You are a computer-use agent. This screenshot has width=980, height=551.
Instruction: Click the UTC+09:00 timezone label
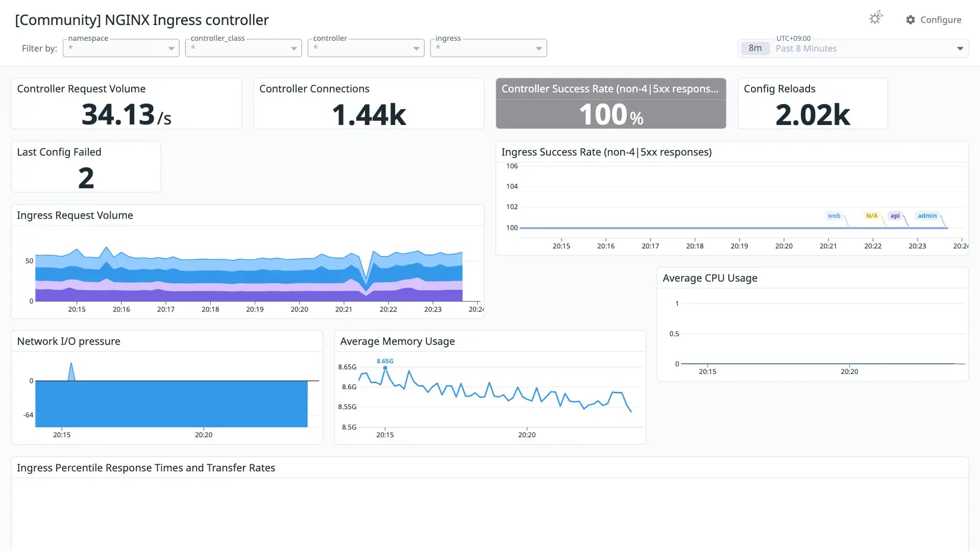(x=793, y=38)
